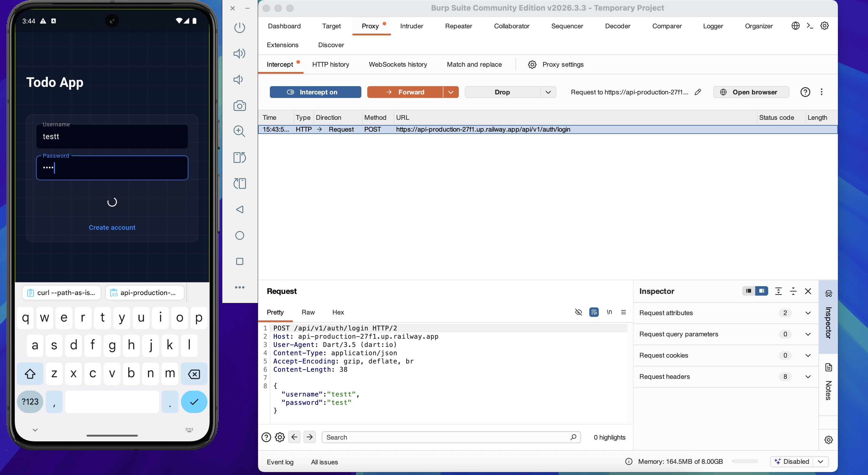
Task: Tap the Username field containing testt
Action: [x=112, y=136]
